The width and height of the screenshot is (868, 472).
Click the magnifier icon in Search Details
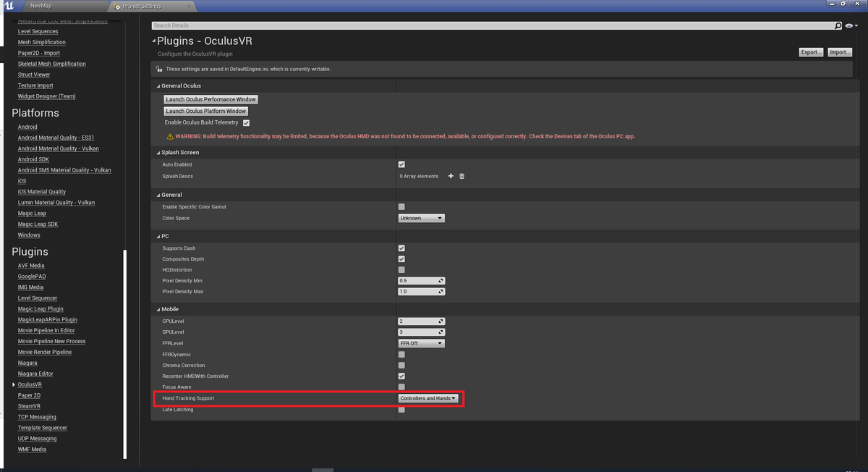pyautogui.click(x=838, y=25)
